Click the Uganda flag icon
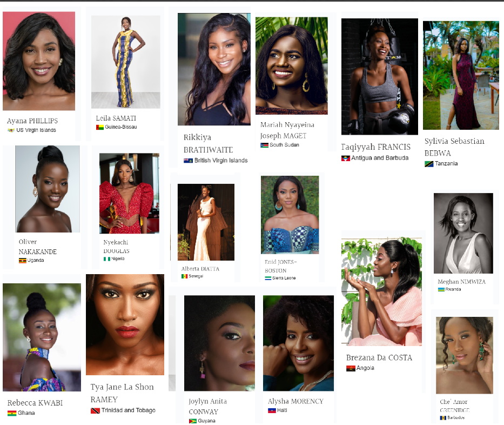The height and width of the screenshot is (425, 504). 23,261
